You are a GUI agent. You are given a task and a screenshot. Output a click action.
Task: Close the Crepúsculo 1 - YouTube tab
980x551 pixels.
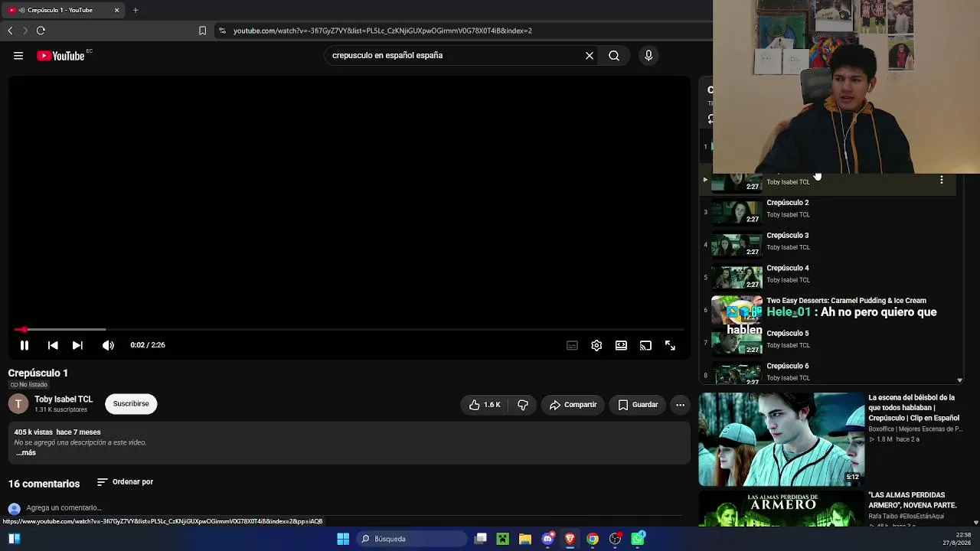116,10
